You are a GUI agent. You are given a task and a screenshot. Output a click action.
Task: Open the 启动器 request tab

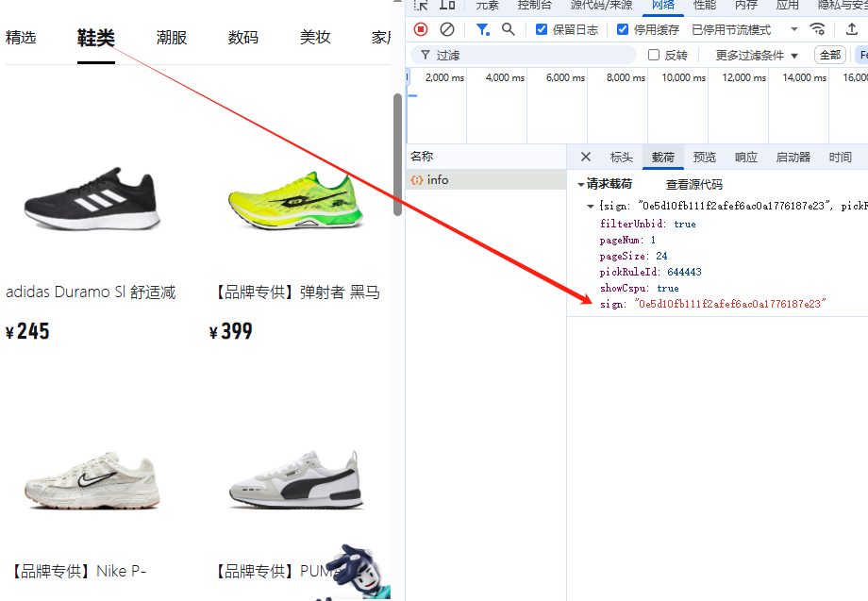coord(793,158)
